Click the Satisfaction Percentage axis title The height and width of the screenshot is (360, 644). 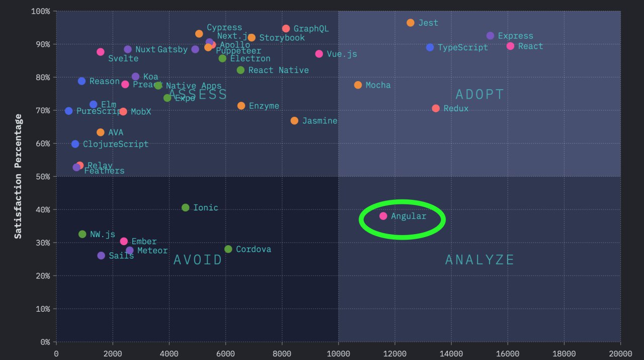point(18,176)
